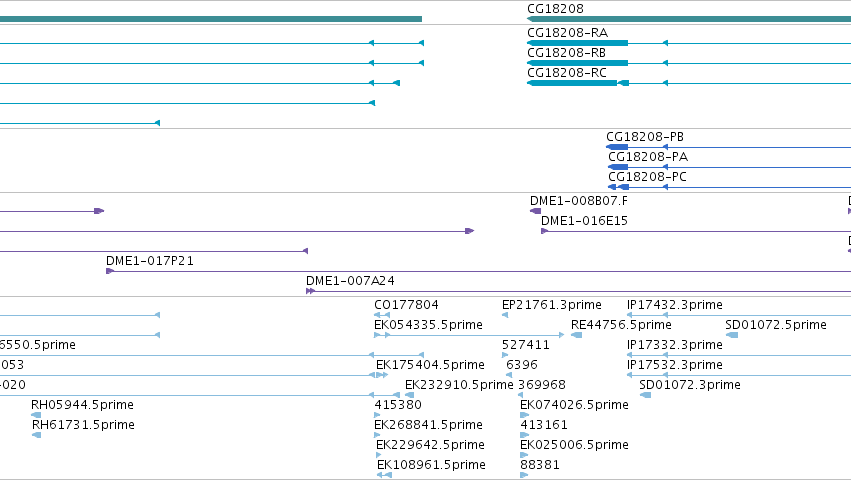
Task: Select the SD01072.5prime EST label
Action: point(776,325)
